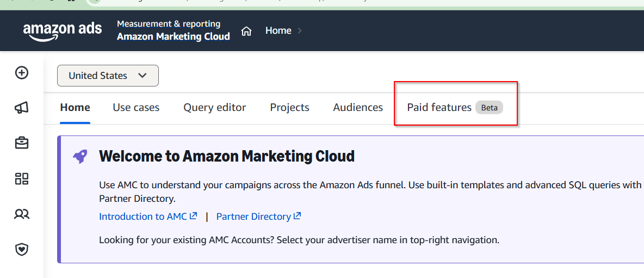
Task: Click the Home breadcrumb text
Action: point(278,31)
